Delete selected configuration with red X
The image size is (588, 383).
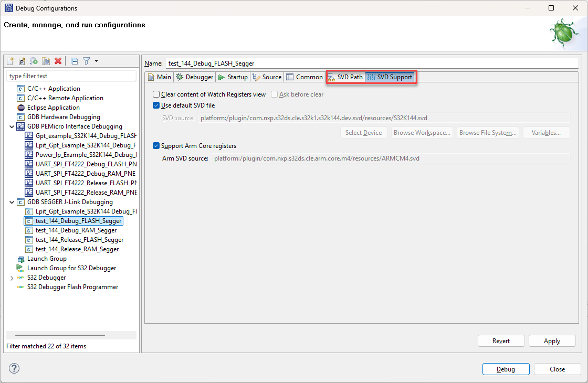click(58, 61)
